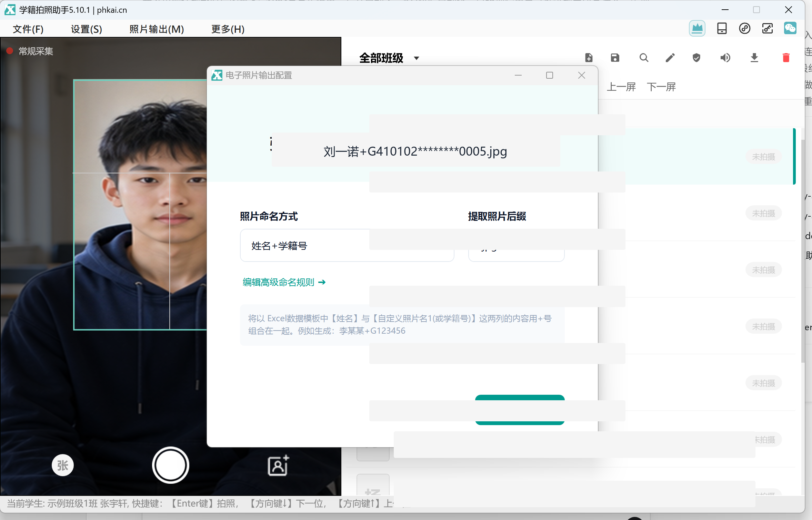
Task: Toggle the speaker sound icon
Action: point(725,58)
